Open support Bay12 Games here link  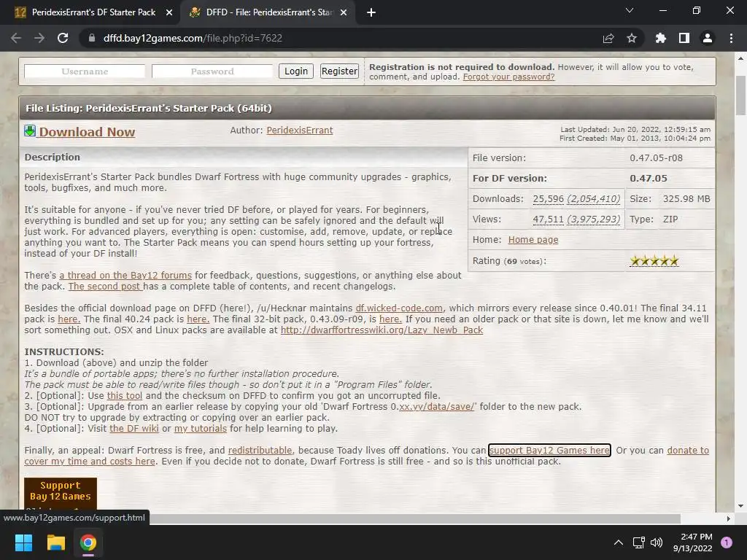[549, 451]
